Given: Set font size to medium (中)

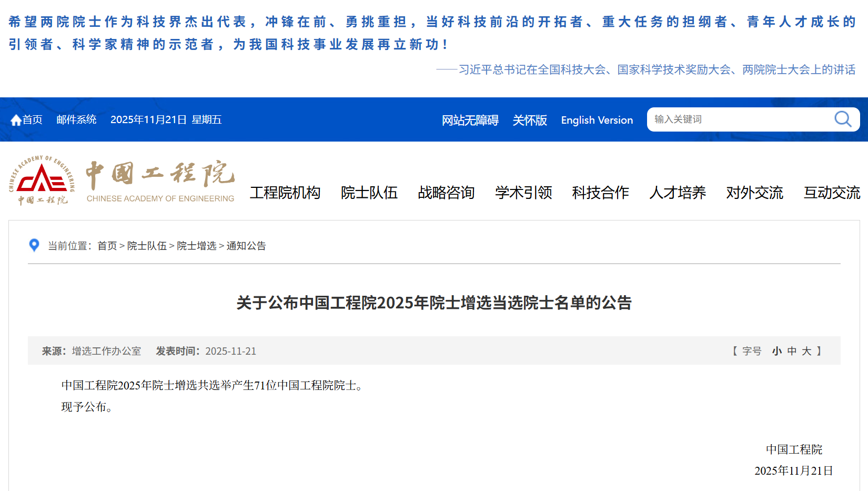Looking at the screenshot, I should tap(792, 351).
